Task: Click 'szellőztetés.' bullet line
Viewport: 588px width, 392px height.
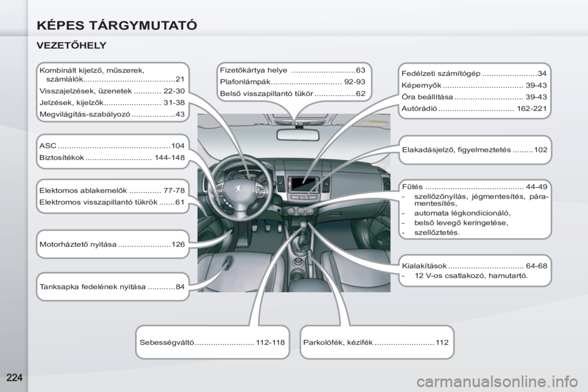Action: point(431,232)
